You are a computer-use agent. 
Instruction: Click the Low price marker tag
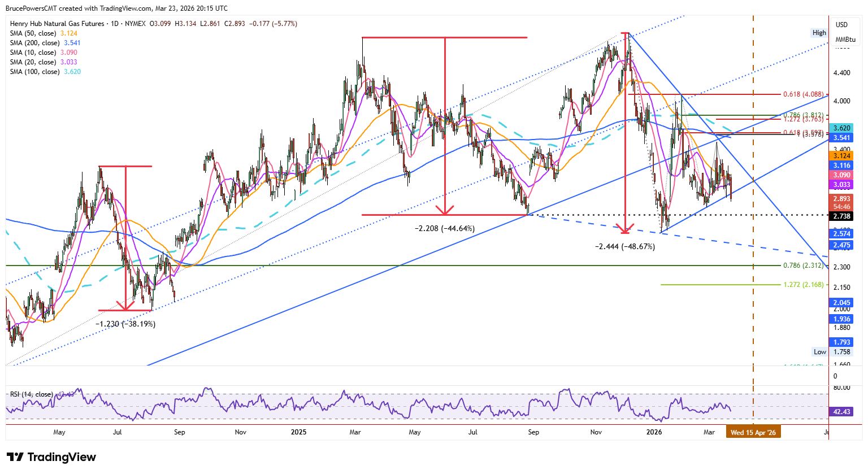pyautogui.click(x=820, y=352)
